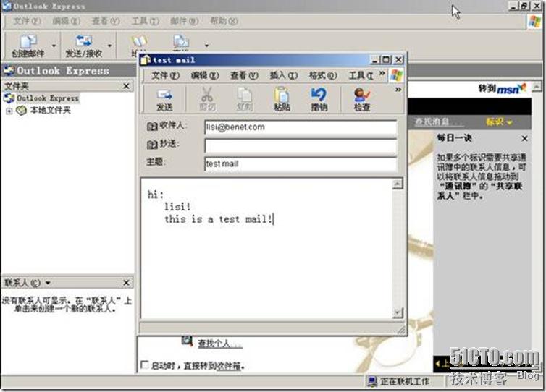Show more menus chevron in compose menu bar

[382, 73]
